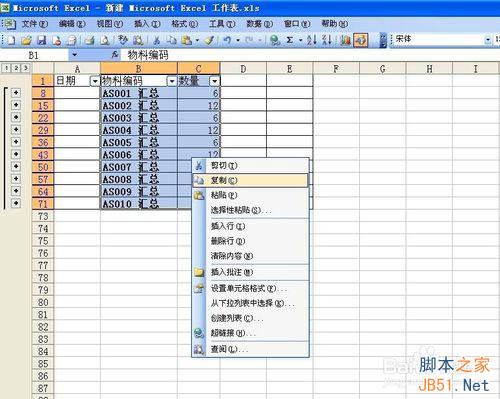Open the 数据 menu
500x399 pixels.
tap(259, 24)
